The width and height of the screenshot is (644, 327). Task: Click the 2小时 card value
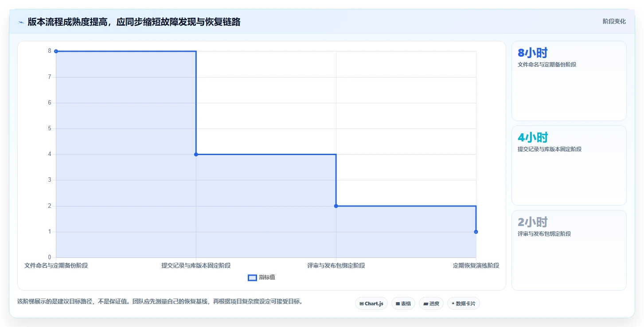[533, 222]
